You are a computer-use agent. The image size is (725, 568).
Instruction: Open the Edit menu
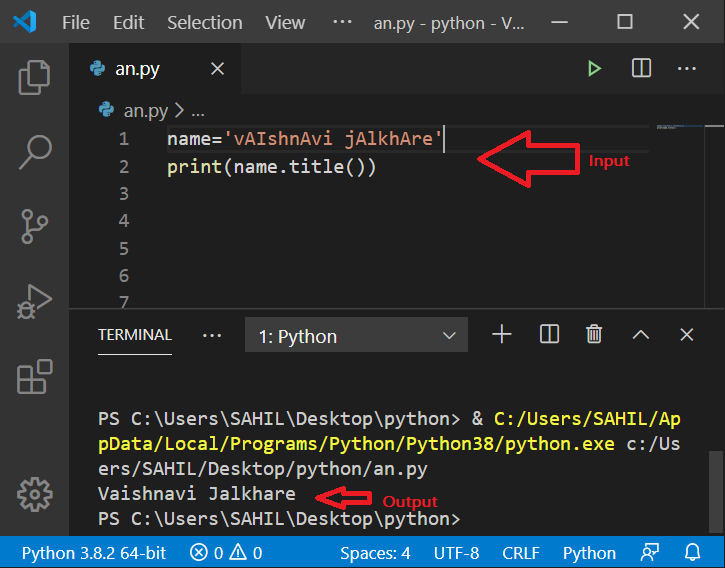click(129, 22)
